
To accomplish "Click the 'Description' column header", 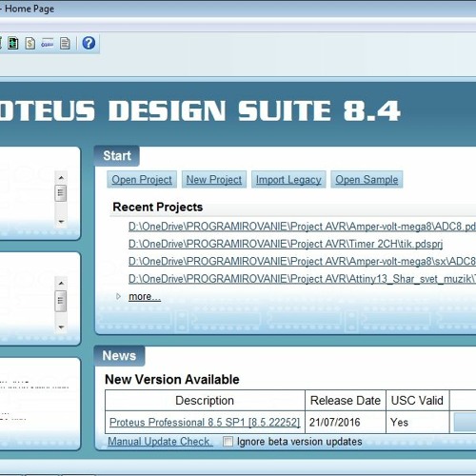I will click(205, 401).
